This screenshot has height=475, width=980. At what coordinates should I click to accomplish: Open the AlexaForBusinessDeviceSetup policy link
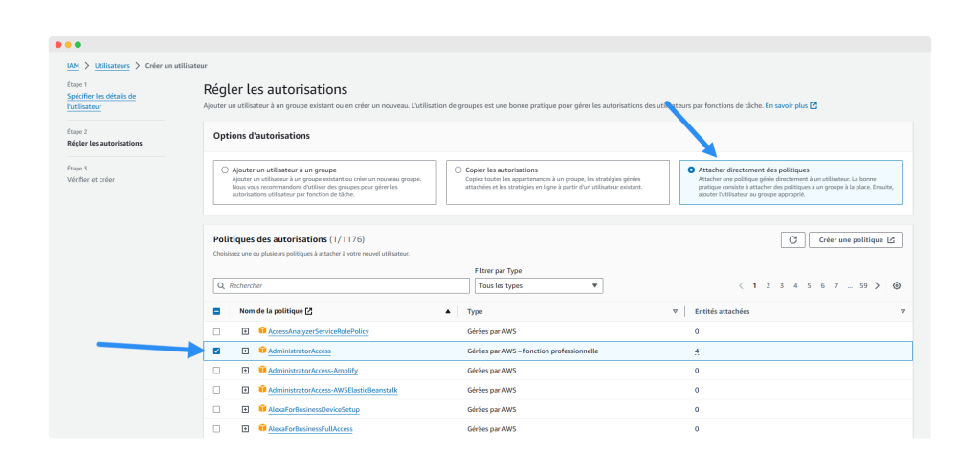point(314,409)
